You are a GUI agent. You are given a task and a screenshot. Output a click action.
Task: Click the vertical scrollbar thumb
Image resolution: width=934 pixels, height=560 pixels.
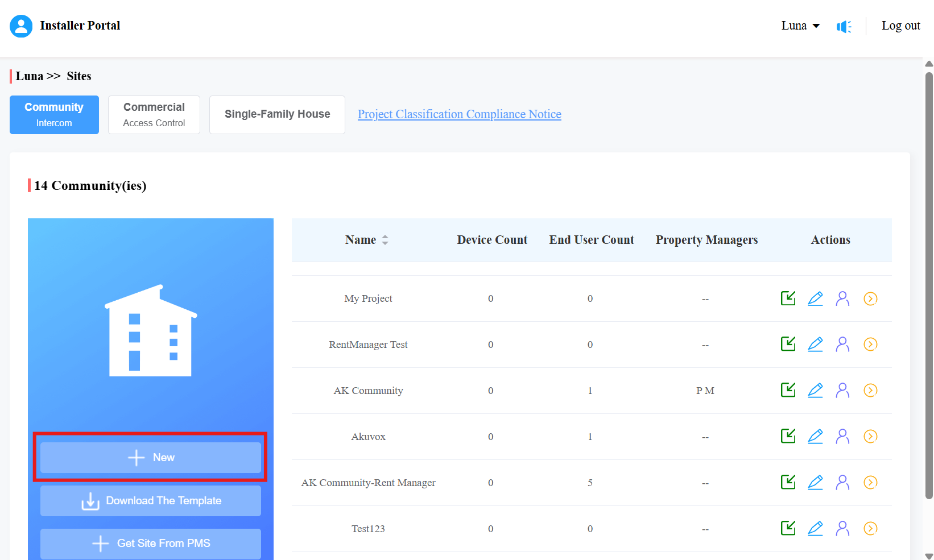(x=929, y=285)
